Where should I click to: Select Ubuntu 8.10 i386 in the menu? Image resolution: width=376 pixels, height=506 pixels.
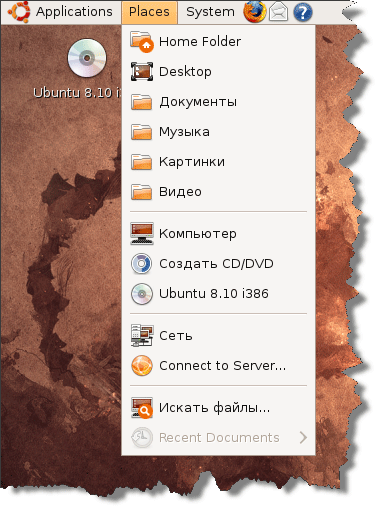click(x=218, y=294)
